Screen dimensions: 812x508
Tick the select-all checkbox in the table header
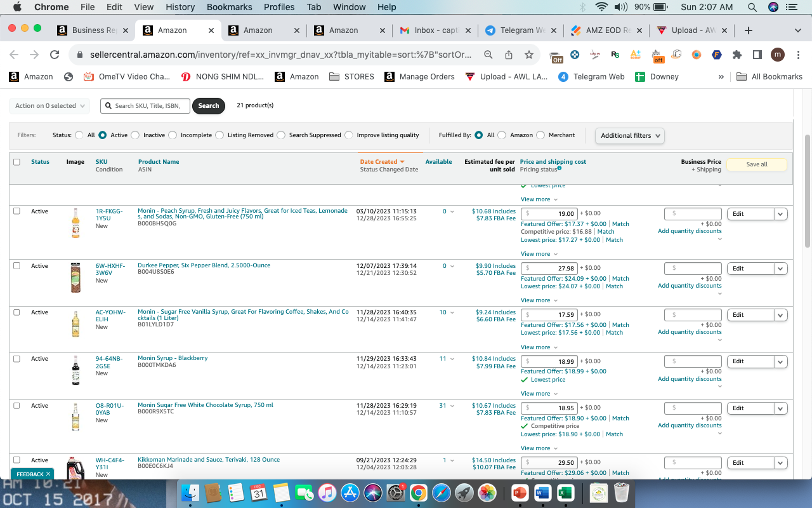[16, 162]
